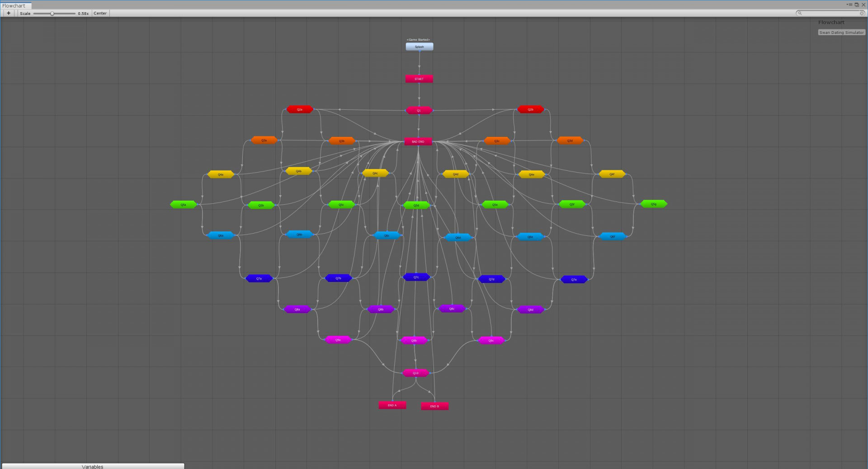
Task: Select the yellow Q4c block
Action: (x=375, y=173)
